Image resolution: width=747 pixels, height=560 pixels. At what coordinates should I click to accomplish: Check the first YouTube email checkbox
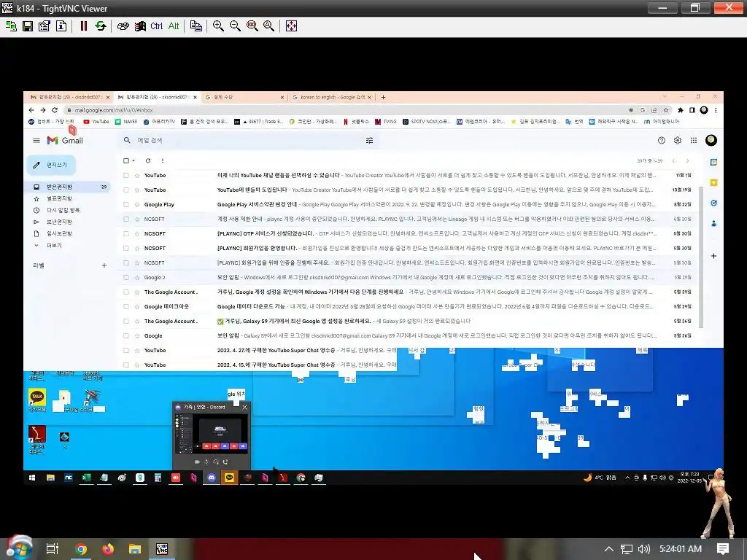coord(126,175)
